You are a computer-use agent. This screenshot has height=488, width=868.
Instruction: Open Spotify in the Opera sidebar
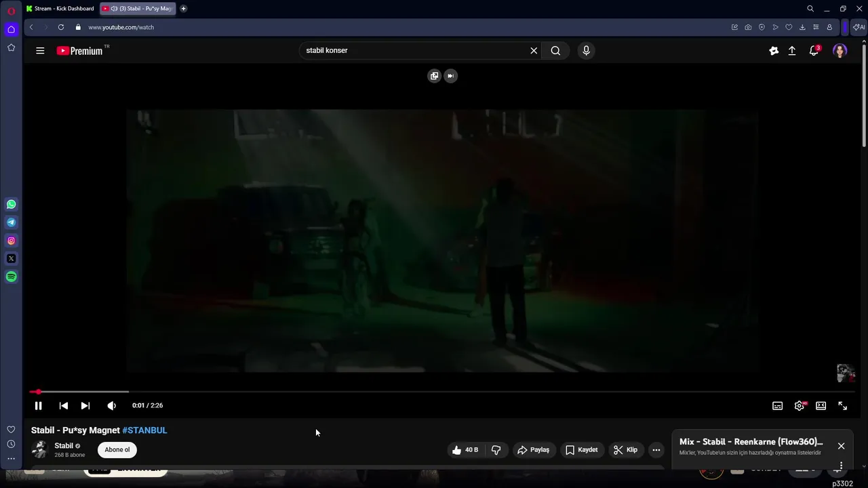pos(11,277)
